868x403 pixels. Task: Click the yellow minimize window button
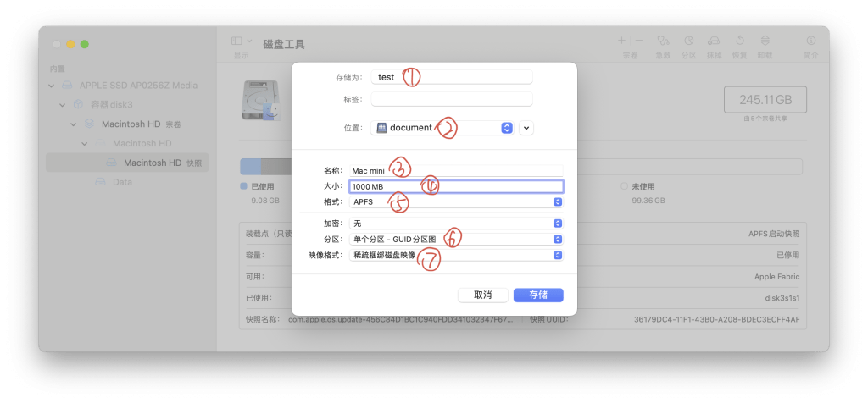pyautogui.click(x=71, y=44)
